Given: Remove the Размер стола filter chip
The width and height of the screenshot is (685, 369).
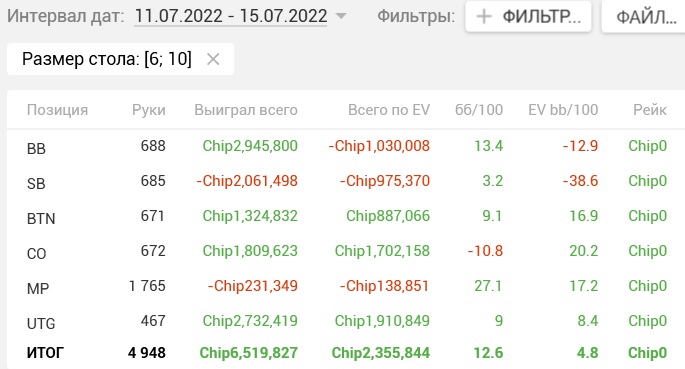Looking at the screenshot, I should point(213,59).
